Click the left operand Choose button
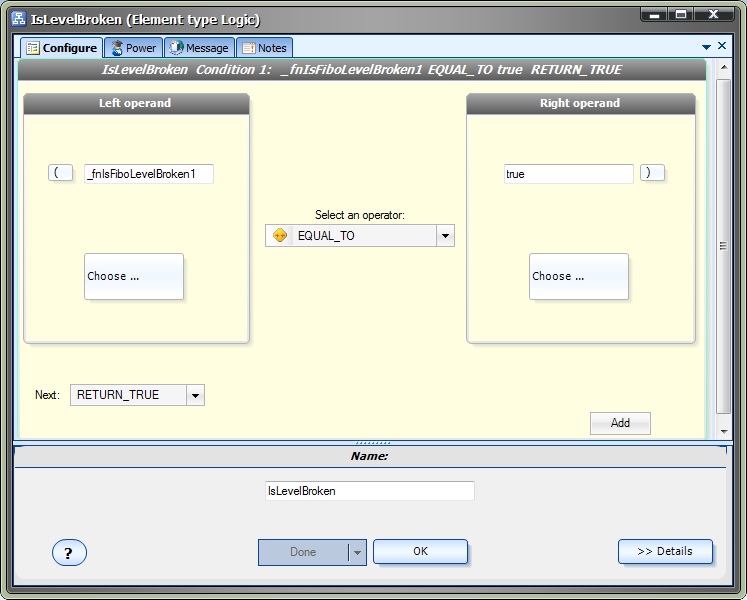The height and width of the screenshot is (600, 747). click(x=134, y=276)
